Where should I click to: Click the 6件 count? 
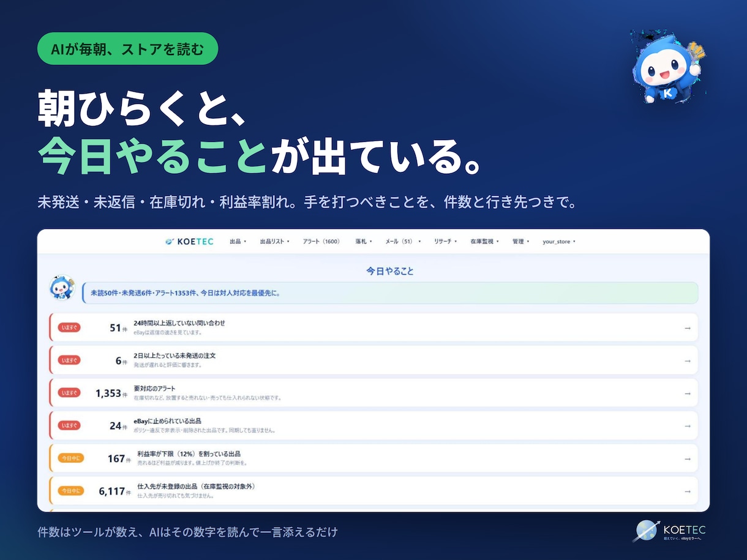pyautogui.click(x=121, y=361)
